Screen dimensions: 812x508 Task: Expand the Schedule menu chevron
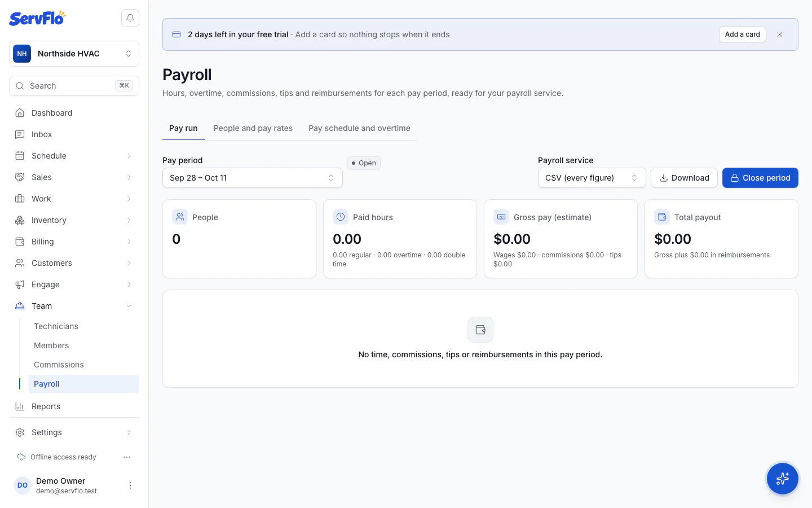pyautogui.click(x=129, y=156)
